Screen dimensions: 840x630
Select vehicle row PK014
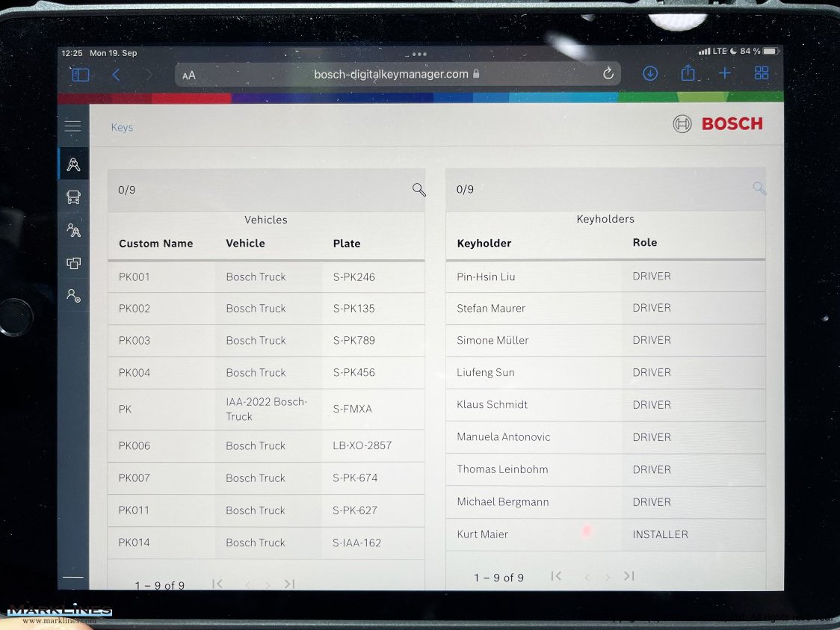pyautogui.click(x=266, y=543)
